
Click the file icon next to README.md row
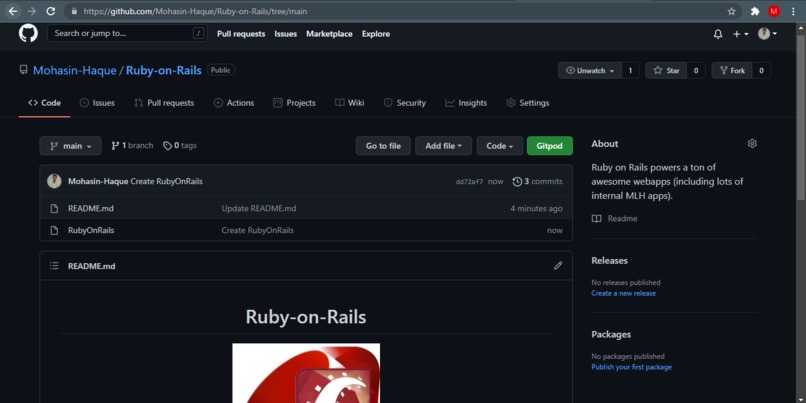click(54, 209)
